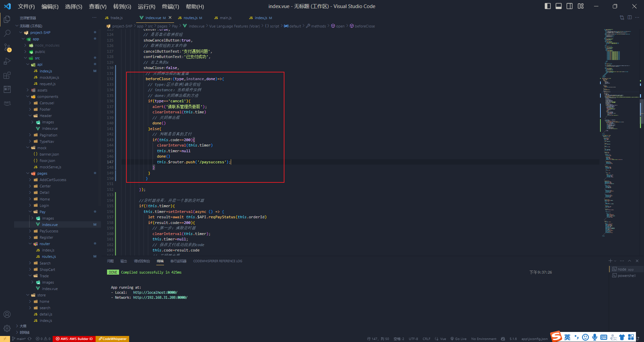Screen dimensions: 644x342
Task: Open the Search view in activity bar
Action: 7,34
